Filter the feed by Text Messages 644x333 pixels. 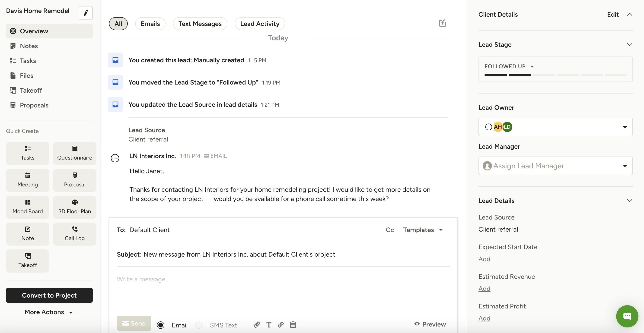200,24
